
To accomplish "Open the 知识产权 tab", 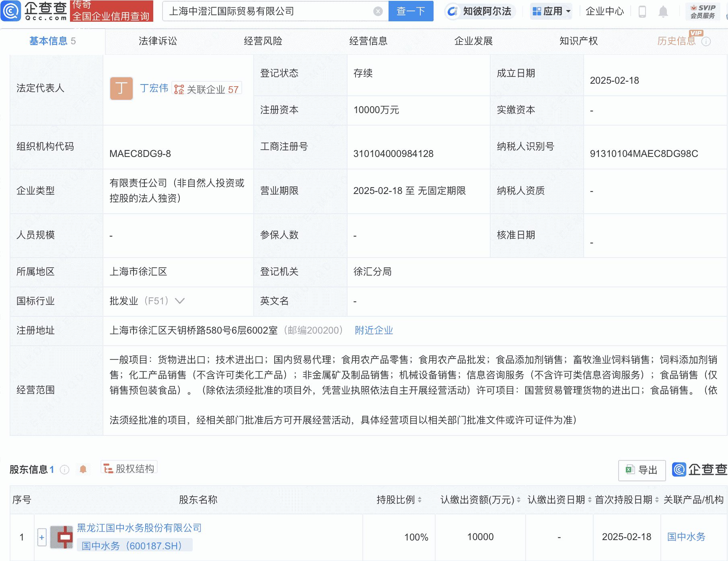I will 578,41.
